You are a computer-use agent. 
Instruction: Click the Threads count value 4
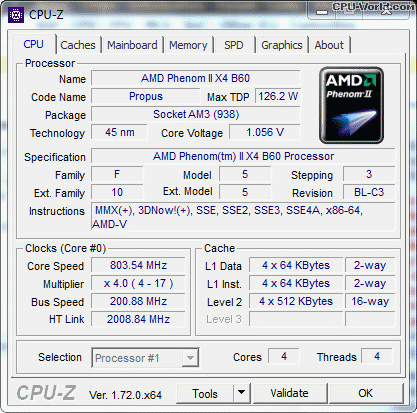coord(377,356)
